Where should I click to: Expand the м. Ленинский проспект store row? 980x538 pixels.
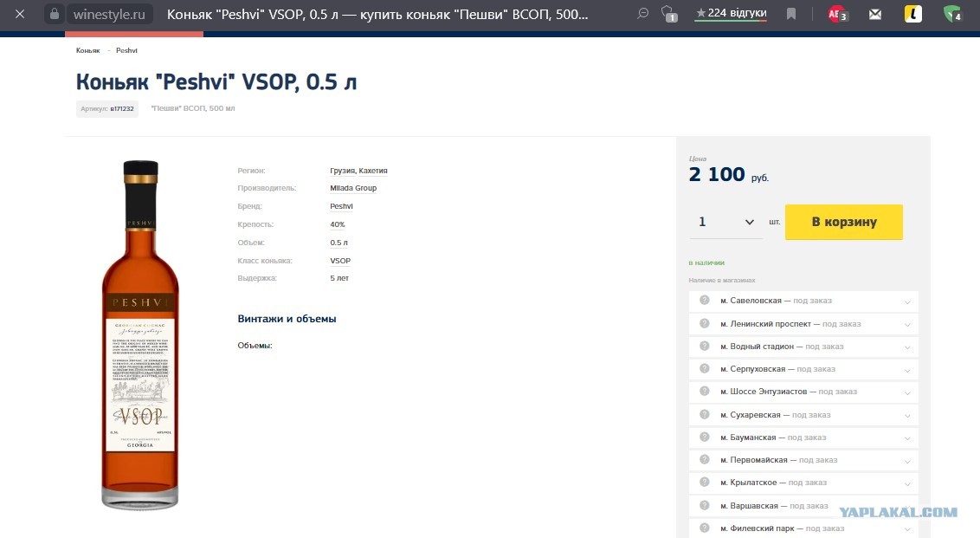(x=803, y=324)
